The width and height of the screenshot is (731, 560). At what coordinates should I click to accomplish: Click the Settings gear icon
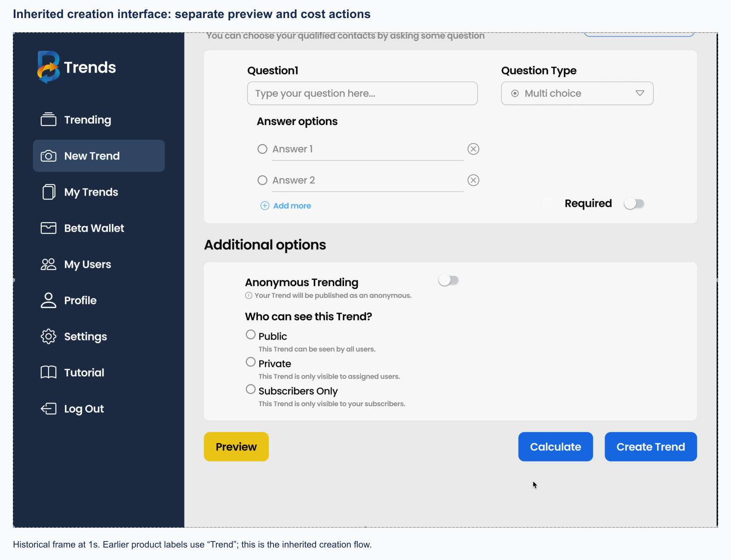point(49,336)
